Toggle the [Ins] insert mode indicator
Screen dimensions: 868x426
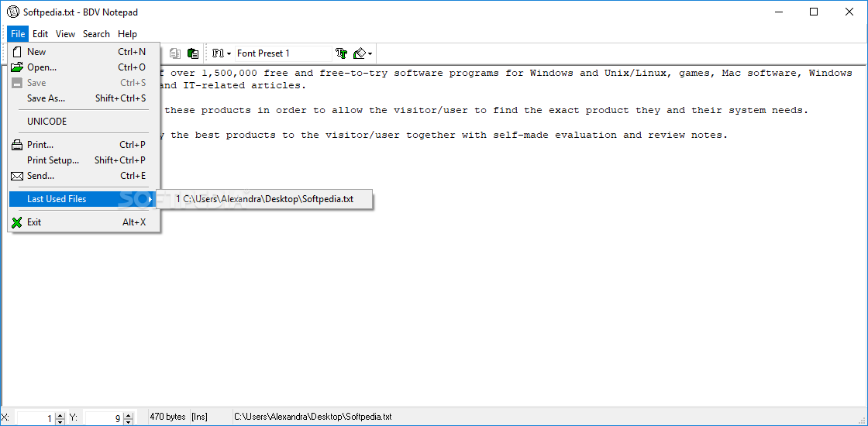[199, 417]
